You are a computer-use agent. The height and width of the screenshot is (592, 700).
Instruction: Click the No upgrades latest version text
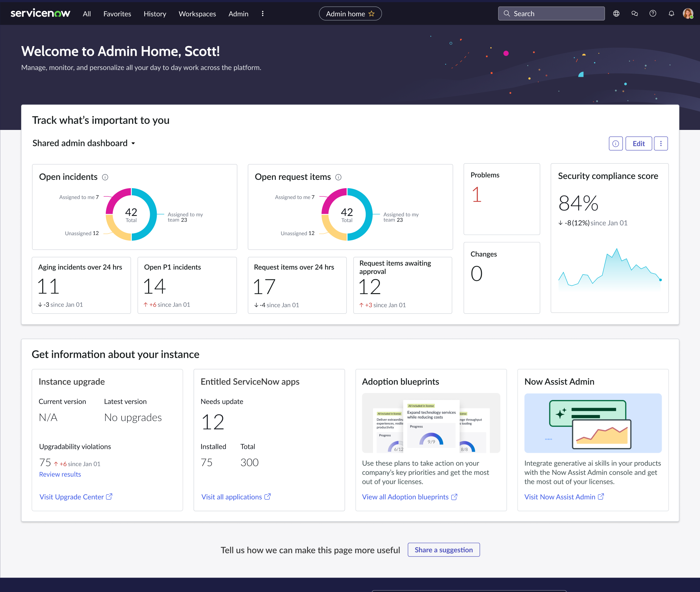point(133,418)
